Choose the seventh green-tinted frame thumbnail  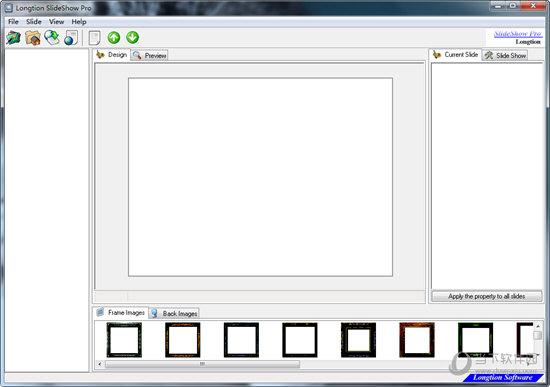tap(475, 340)
